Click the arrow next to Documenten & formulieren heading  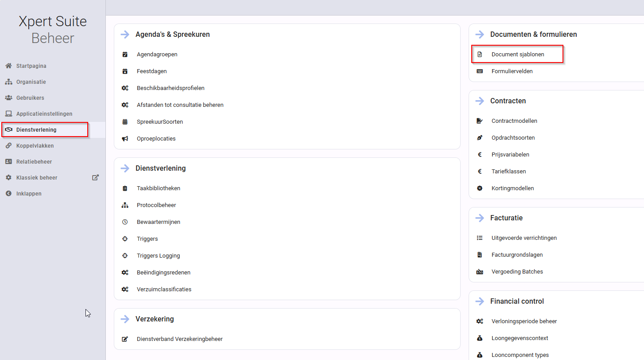point(480,34)
